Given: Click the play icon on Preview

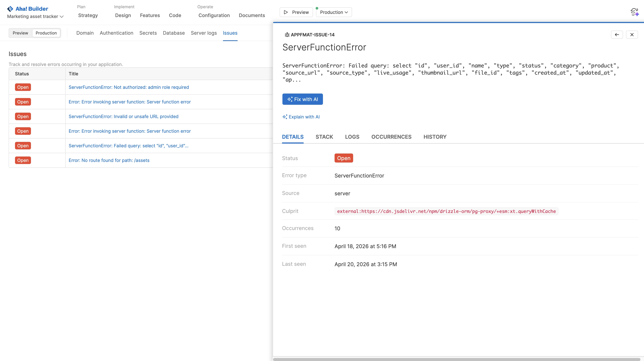Looking at the screenshot, I should pyautogui.click(x=286, y=12).
